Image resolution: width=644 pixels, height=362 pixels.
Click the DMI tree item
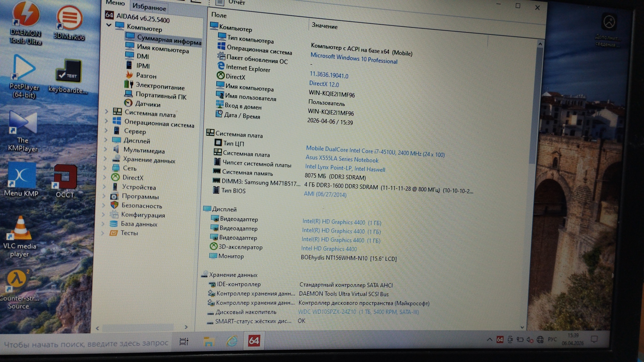tap(143, 56)
